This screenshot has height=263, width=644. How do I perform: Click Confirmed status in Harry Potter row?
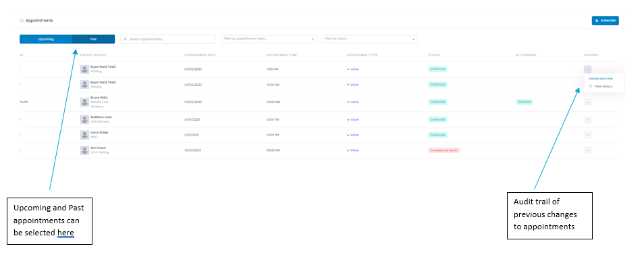click(437, 135)
